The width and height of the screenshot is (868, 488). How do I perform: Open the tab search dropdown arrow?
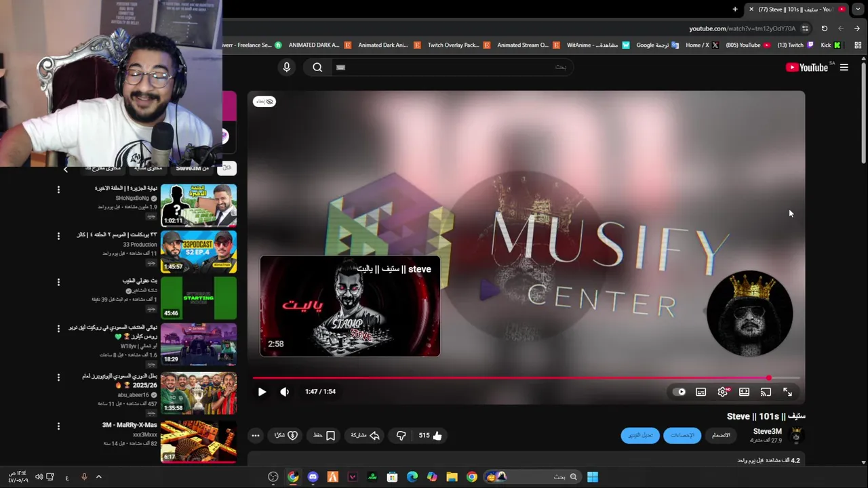coord(857,9)
